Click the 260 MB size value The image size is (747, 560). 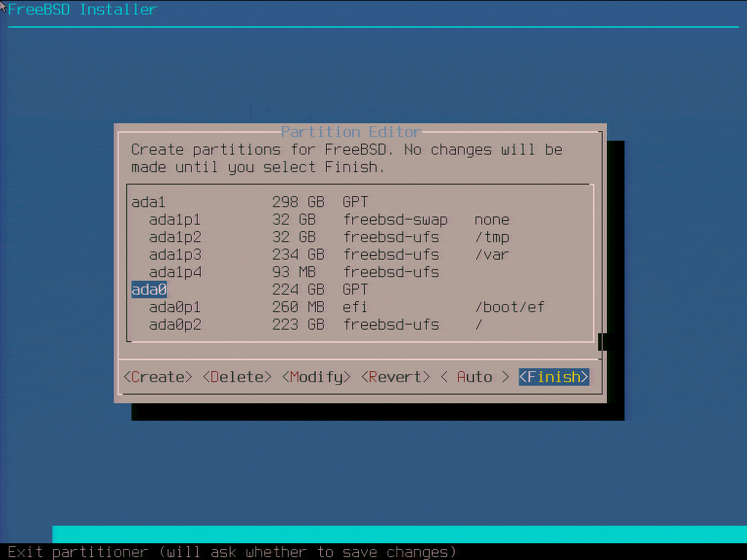point(298,307)
